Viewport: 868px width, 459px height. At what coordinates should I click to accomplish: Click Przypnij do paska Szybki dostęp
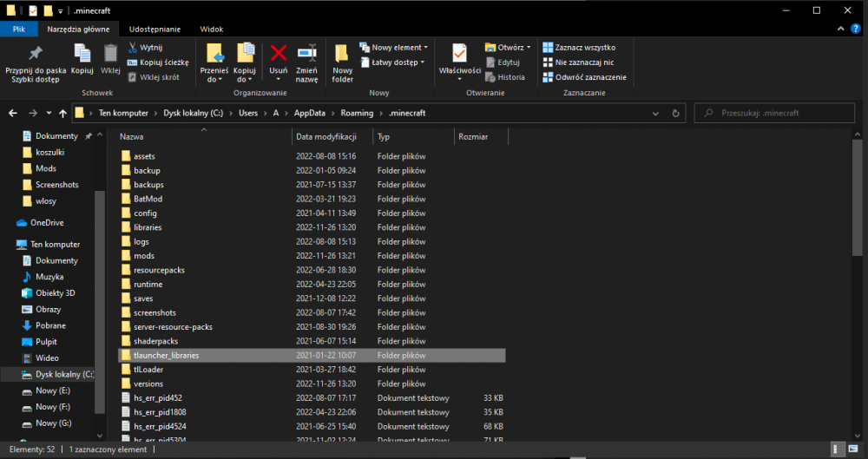point(36,61)
